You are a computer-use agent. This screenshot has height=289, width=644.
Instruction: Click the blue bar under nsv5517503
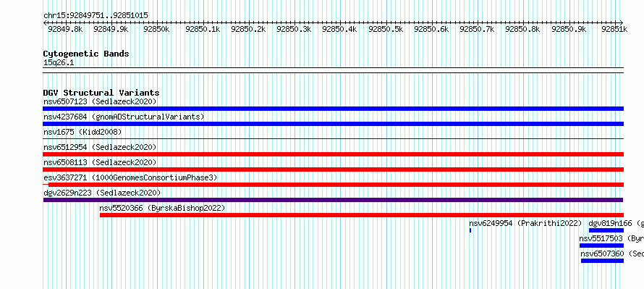(602, 246)
